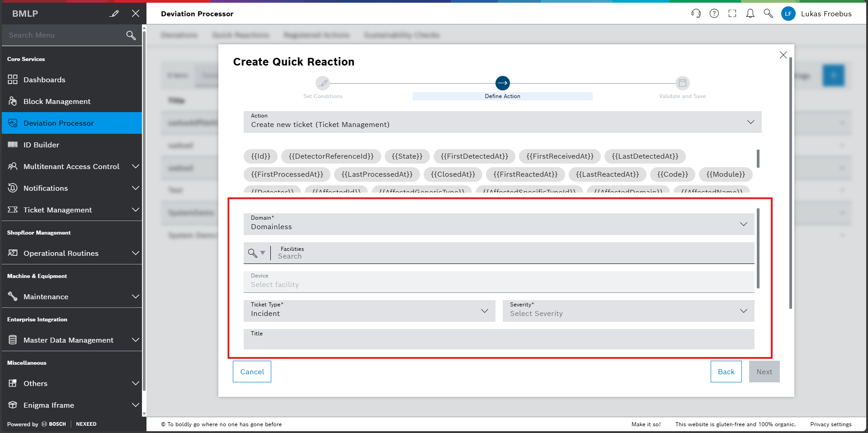Switch to the Sustainability Checks tab
The image size is (868, 433).
[401, 35]
